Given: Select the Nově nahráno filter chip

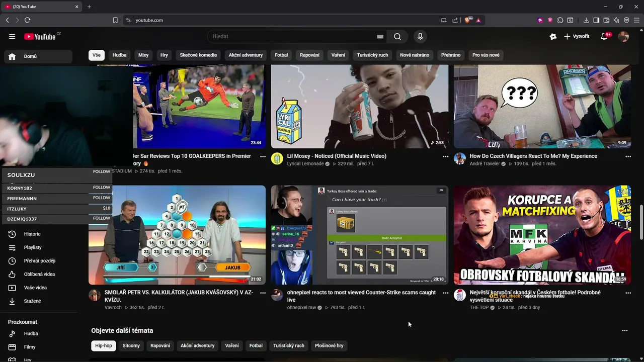Looking at the screenshot, I should pyautogui.click(x=415, y=55).
